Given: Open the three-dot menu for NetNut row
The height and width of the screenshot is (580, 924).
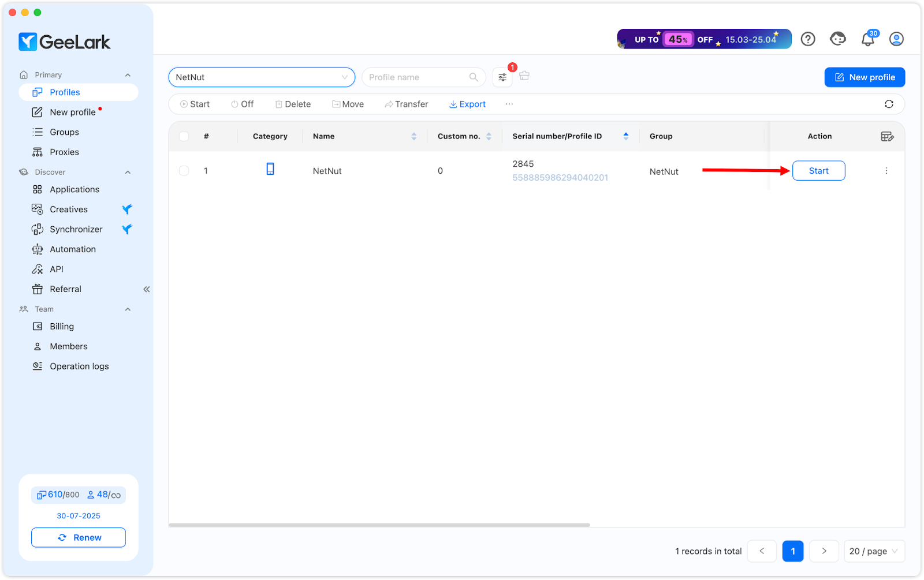Looking at the screenshot, I should (886, 171).
